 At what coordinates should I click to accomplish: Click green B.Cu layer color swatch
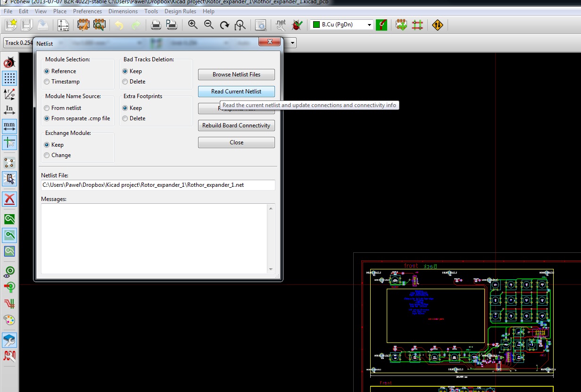[x=316, y=25]
